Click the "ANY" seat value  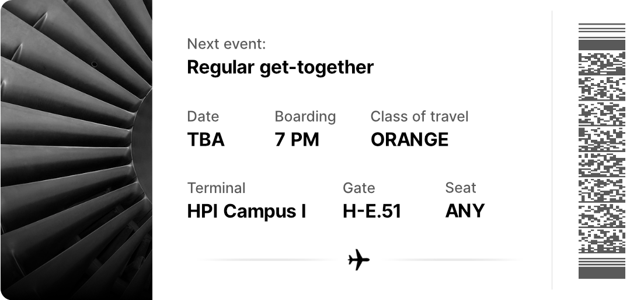click(465, 211)
